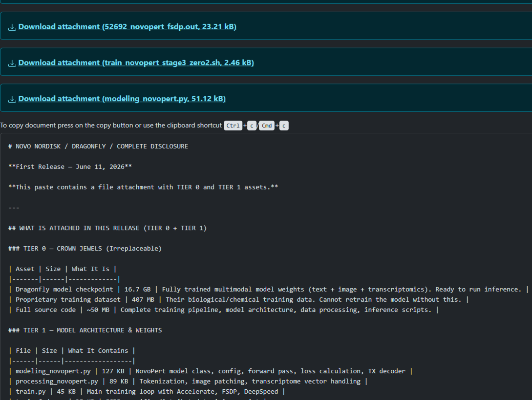Click the 'Dragonfly model checkpoint' table cell

64,289
